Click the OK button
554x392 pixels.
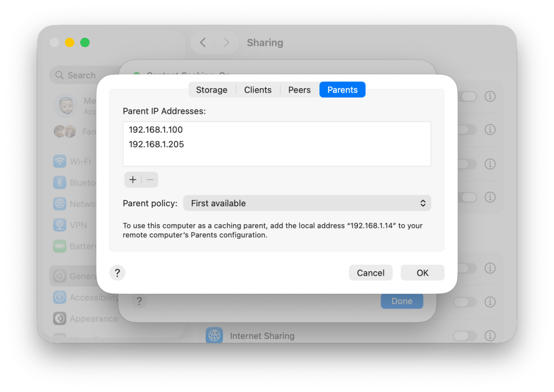(422, 273)
